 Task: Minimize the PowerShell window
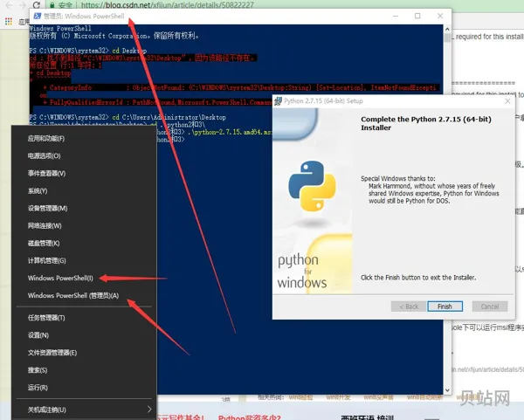click(x=396, y=16)
